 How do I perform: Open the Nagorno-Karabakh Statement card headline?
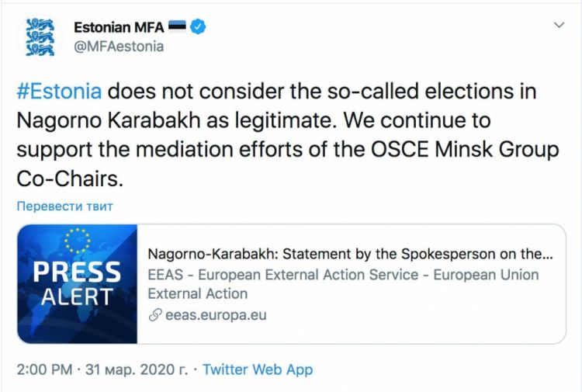click(350, 254)
